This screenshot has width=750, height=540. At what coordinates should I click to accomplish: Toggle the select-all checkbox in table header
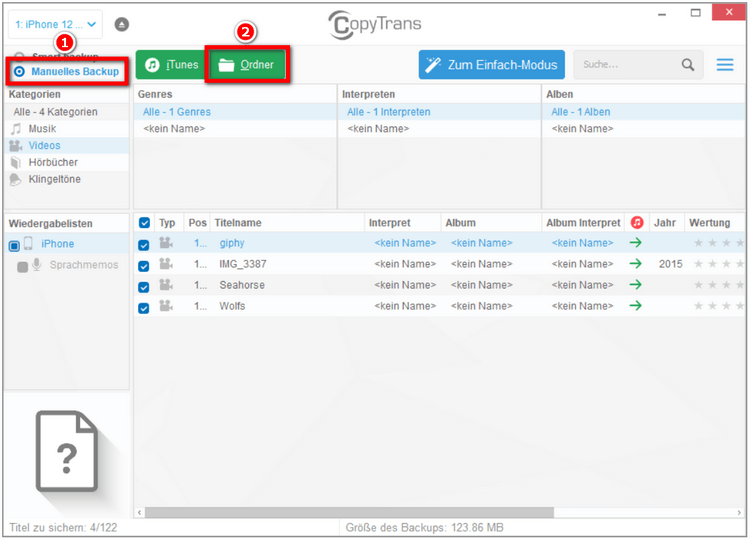pyautogui.click(x=144, y=223)
